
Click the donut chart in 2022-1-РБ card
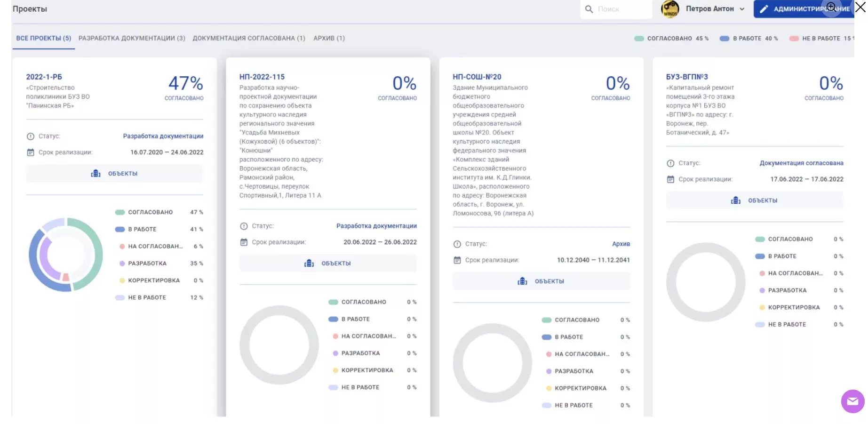[x=66, y=255]
